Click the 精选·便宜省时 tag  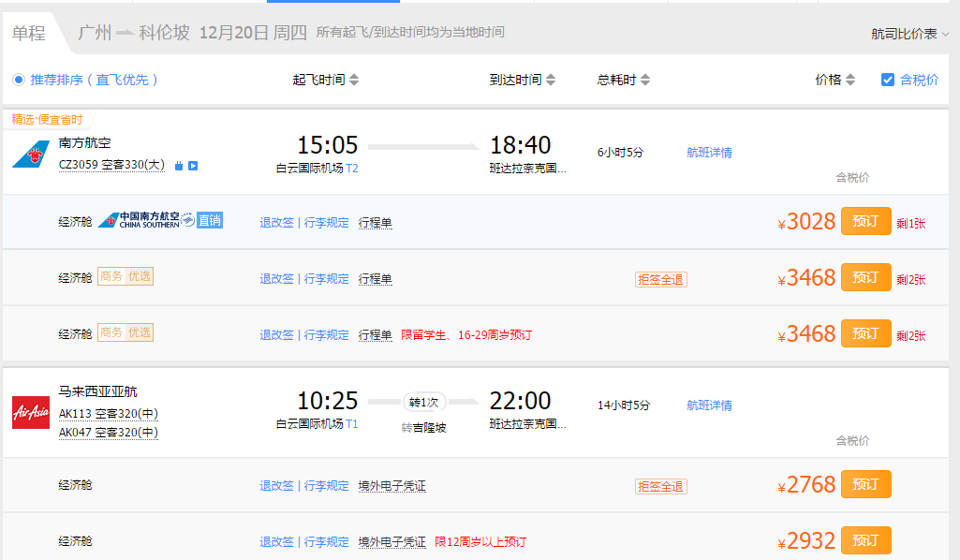47,119
